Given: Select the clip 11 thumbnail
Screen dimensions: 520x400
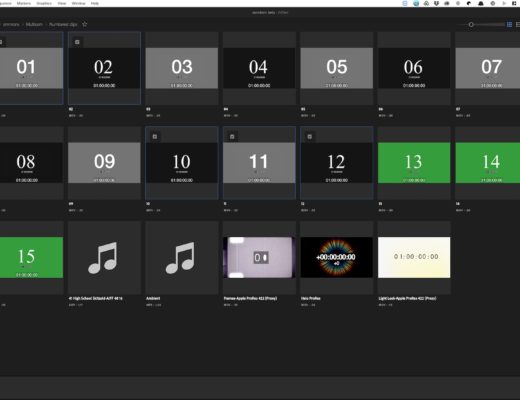Looking at the screenshot, I should (x=259, y=163).
